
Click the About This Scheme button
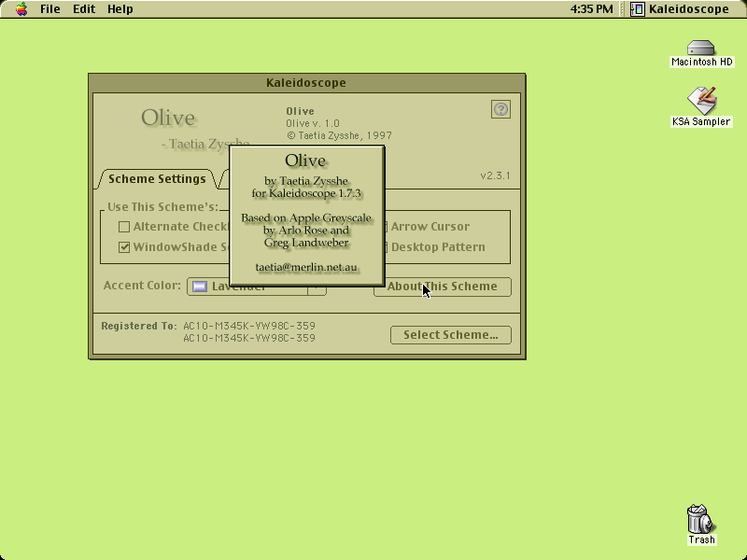442,287
